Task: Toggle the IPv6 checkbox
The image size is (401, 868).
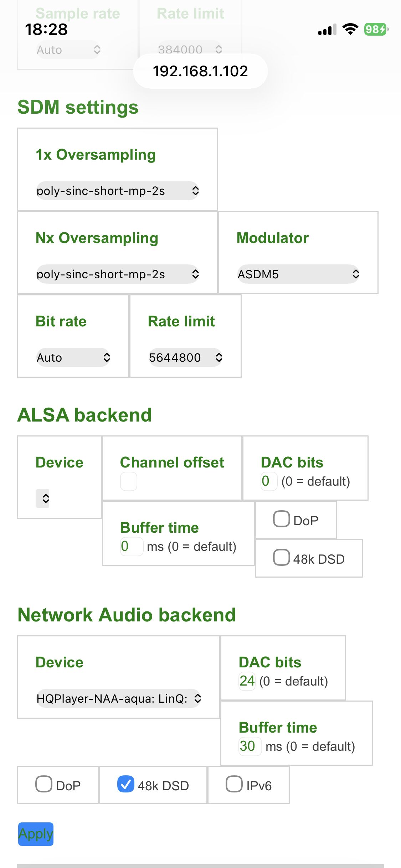Action: tap(234, 784)
